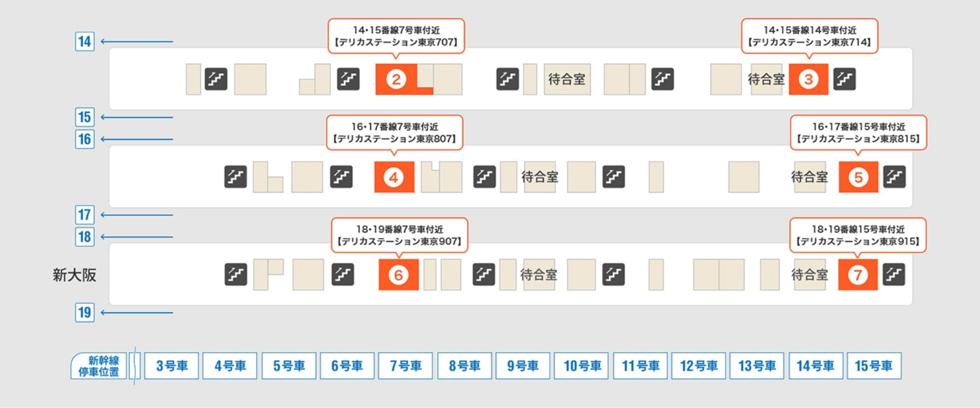This screenshot has height=408, width=980.
Task: Click the 新幹線停車位置 label
Action: [x=99, y=366]
